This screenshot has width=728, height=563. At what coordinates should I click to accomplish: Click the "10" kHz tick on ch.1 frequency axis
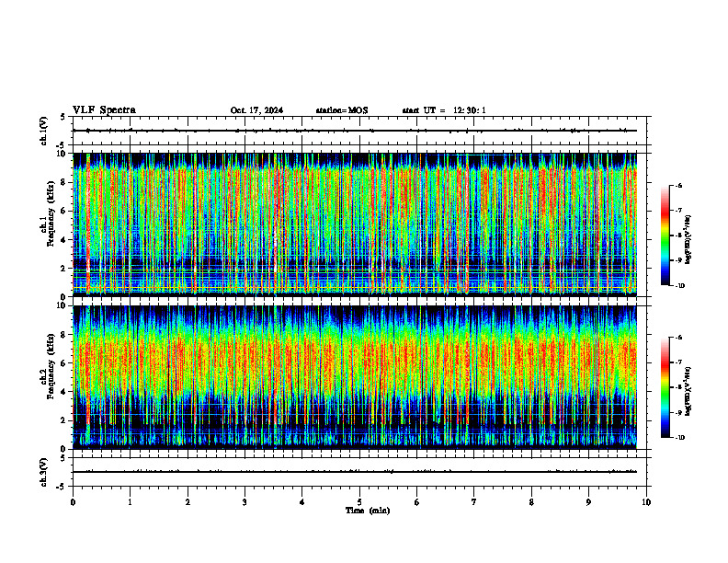coord(63,154)
